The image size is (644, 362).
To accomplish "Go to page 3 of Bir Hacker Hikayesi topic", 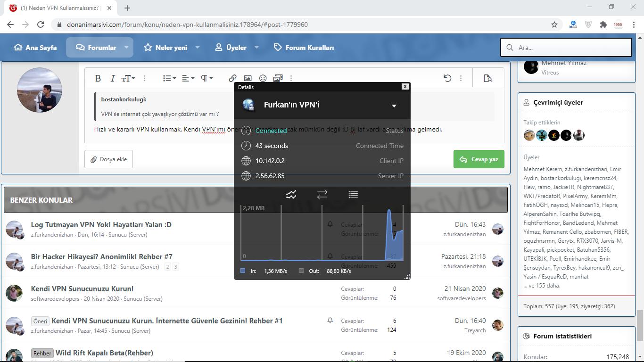I will pos(176,267).
